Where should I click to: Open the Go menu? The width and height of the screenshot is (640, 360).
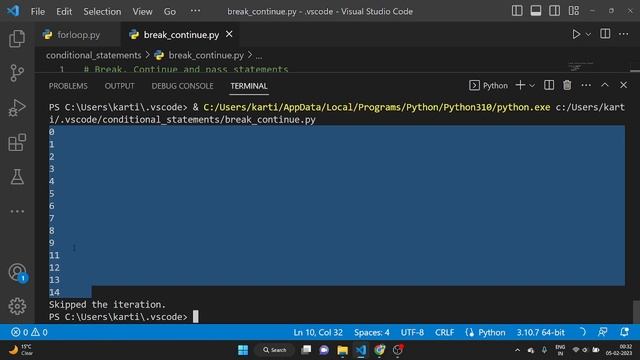(x=169, y=11)
